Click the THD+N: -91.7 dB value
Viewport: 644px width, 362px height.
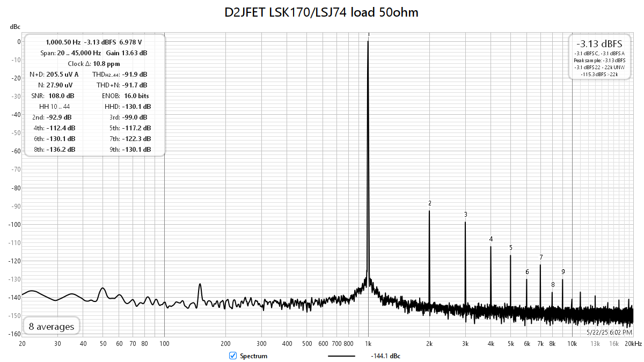coord(122,85)
